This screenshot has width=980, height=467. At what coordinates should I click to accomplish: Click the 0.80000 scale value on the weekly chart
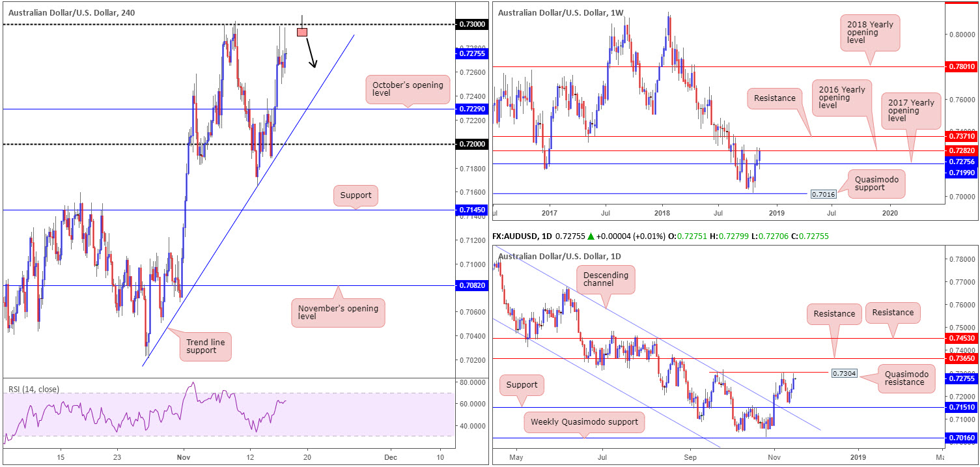962,35
